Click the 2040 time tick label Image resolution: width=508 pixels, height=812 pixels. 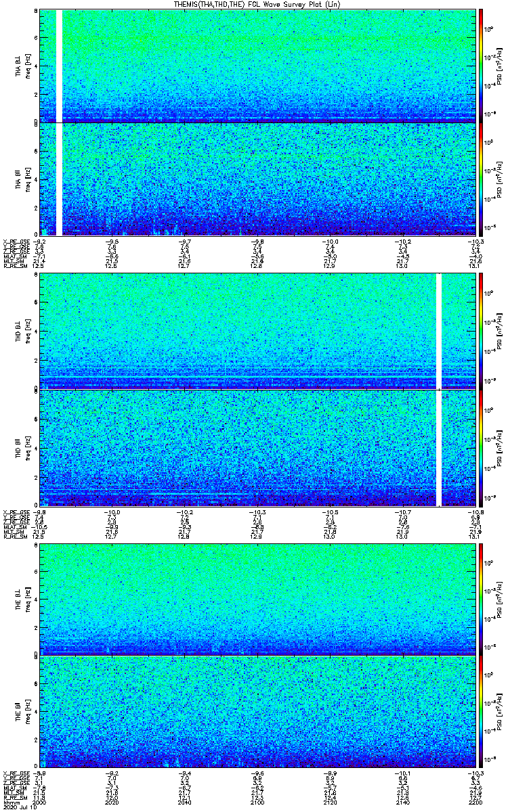pyautogui.click(x=185, y=803)
